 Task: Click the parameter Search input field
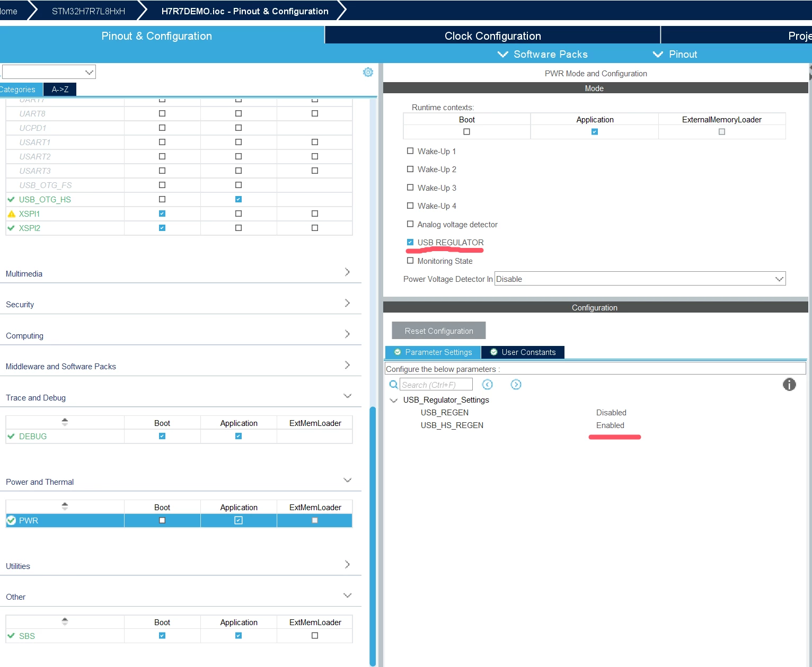(x=436, y=385)
